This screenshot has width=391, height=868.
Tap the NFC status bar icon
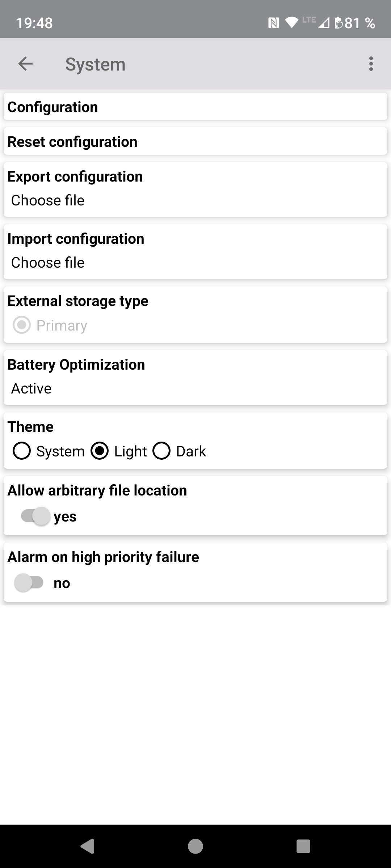(x=273, y=23)
